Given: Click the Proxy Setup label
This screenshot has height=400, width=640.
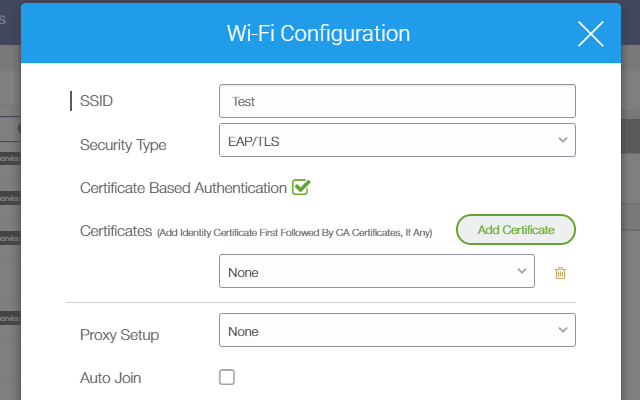Looking at the screenshot, I should tap(120, 335).
